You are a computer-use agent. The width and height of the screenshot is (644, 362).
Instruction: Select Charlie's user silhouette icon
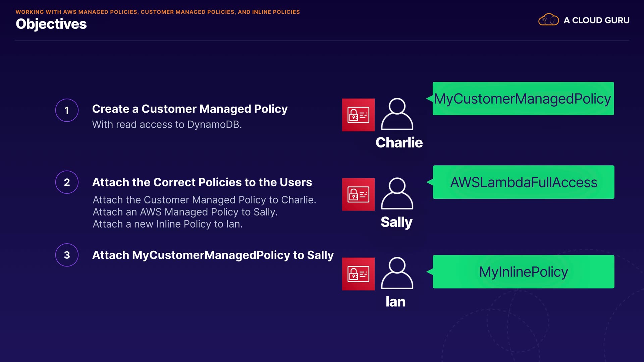click(x=397, y=114)
